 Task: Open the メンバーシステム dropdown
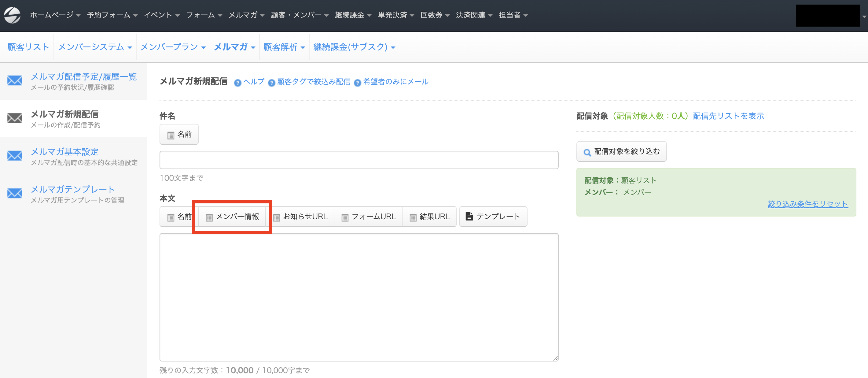[95, 47]
